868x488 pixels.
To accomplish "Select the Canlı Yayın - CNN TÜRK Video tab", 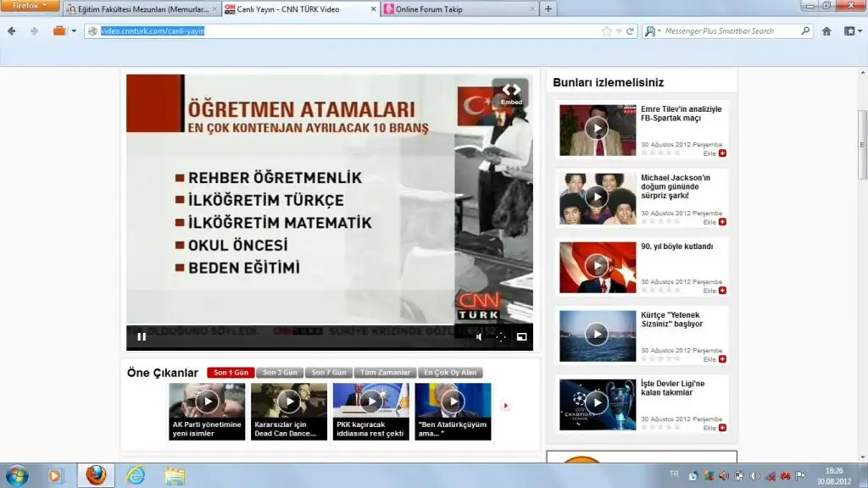I will click(301, 8).
